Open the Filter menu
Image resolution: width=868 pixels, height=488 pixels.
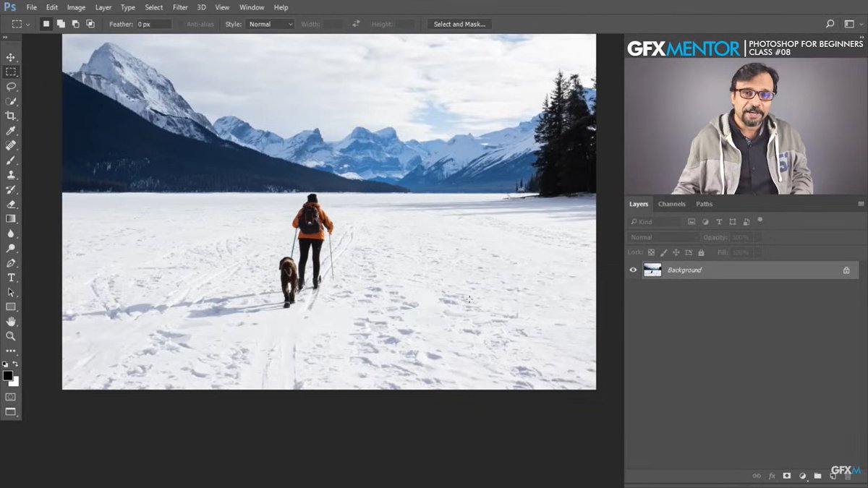click(x=180, y=7)
